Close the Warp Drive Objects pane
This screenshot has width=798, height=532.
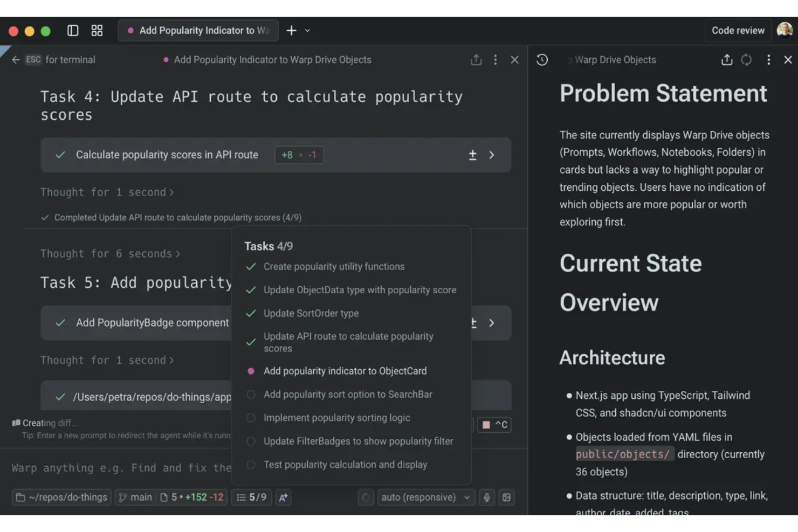point(788,60)
